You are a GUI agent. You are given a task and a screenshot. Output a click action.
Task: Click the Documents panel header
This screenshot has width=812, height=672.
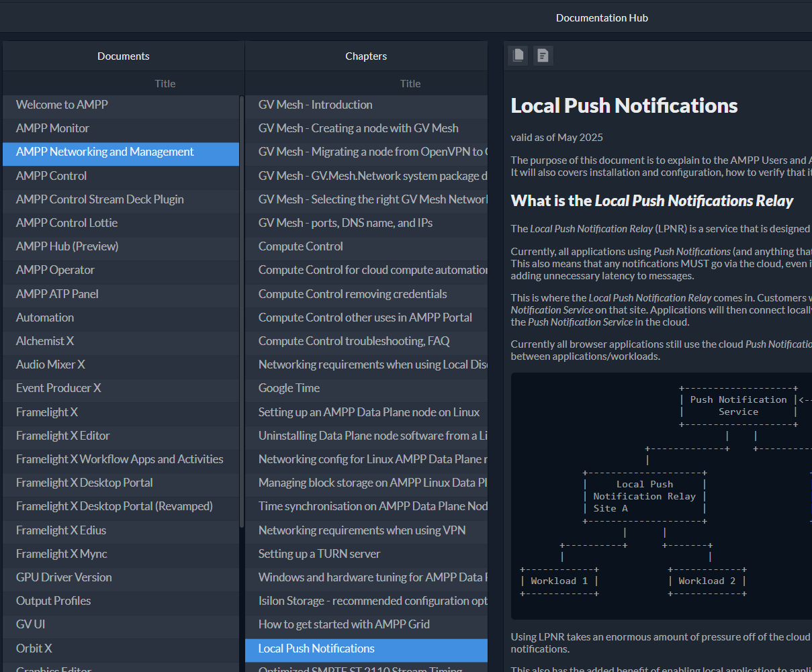coord(123,56)
